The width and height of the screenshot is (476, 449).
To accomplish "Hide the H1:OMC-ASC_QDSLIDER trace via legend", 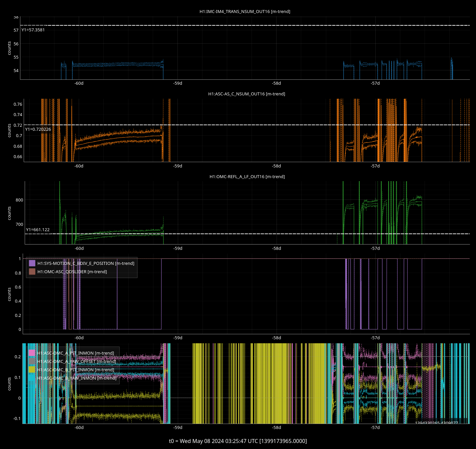I will (x=72, y=272).
